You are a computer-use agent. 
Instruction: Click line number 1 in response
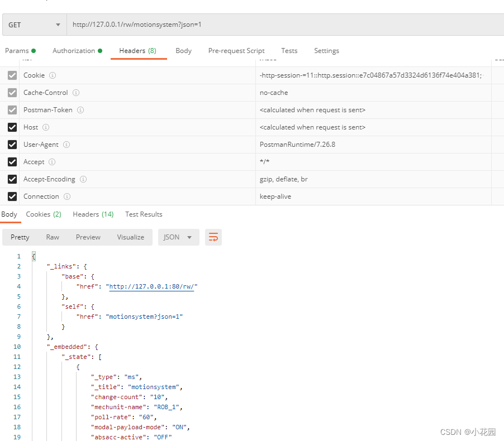18,256
